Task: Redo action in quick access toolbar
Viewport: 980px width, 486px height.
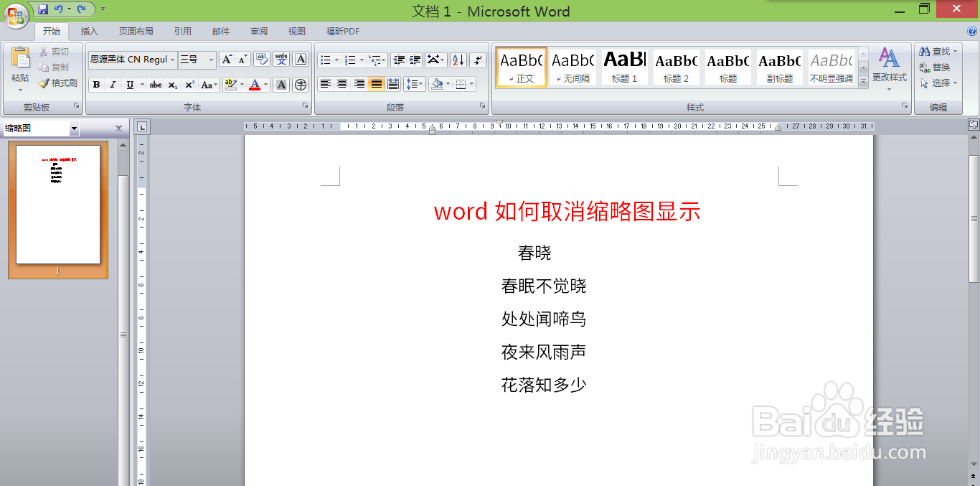Action: [81, 9]
